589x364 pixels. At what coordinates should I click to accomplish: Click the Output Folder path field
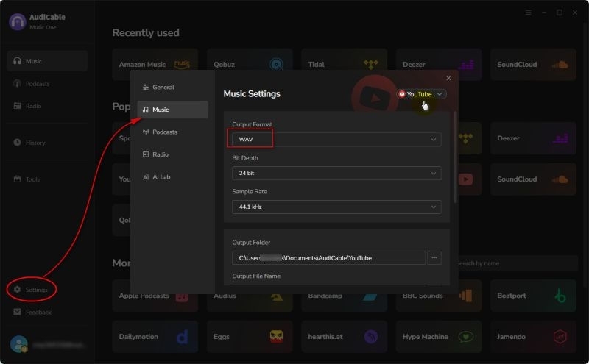point(328,258)
